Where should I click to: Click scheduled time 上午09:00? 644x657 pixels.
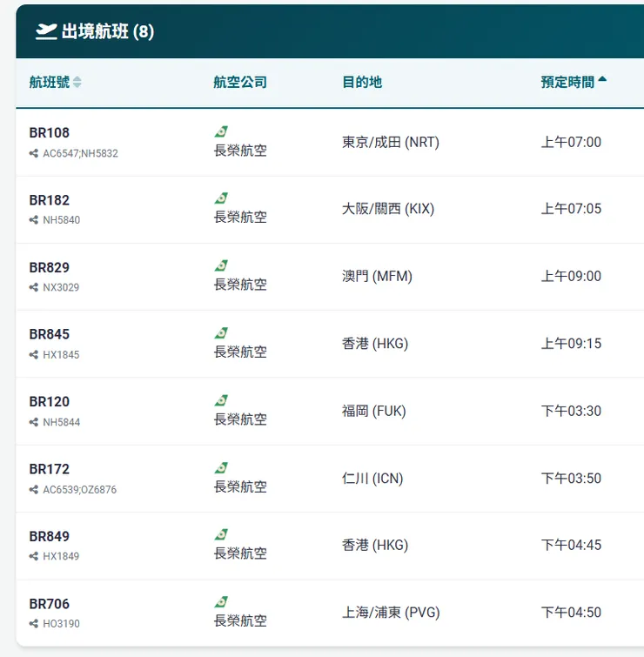(571, 276)
